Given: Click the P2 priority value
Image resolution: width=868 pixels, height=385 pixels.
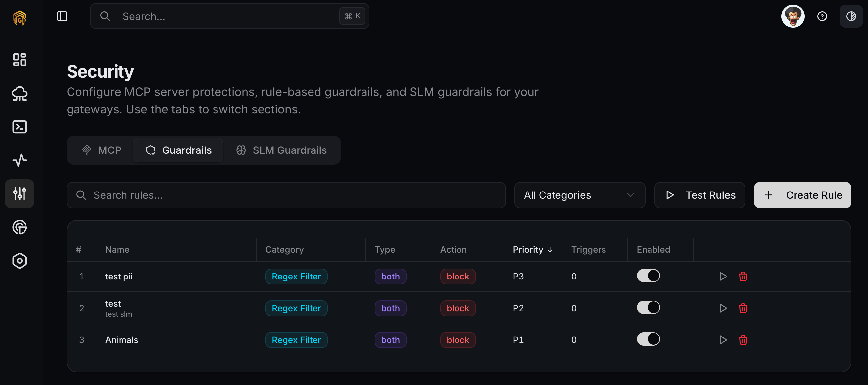Looking at the screenshot, I should pos(518,308).
